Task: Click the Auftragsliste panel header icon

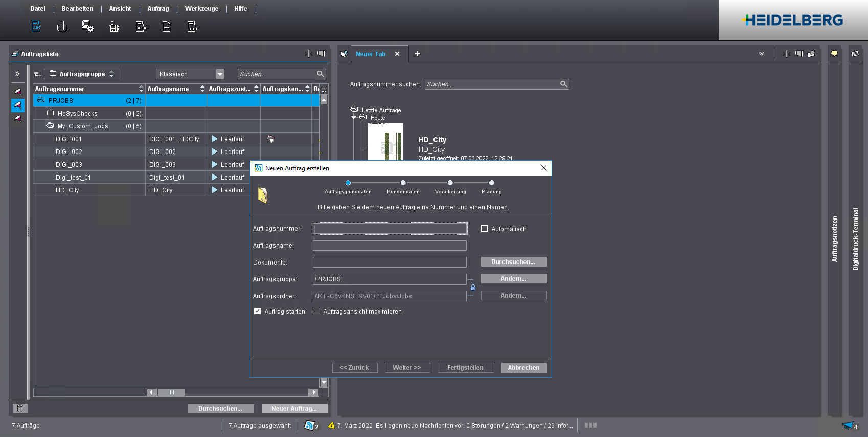Action: tap(15, 54)
